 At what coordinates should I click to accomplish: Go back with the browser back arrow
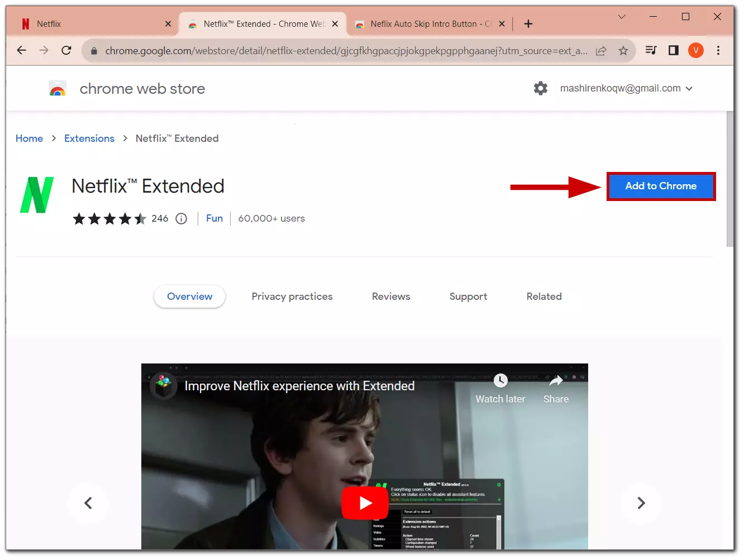pyautogui.click(x=22, y=50)
